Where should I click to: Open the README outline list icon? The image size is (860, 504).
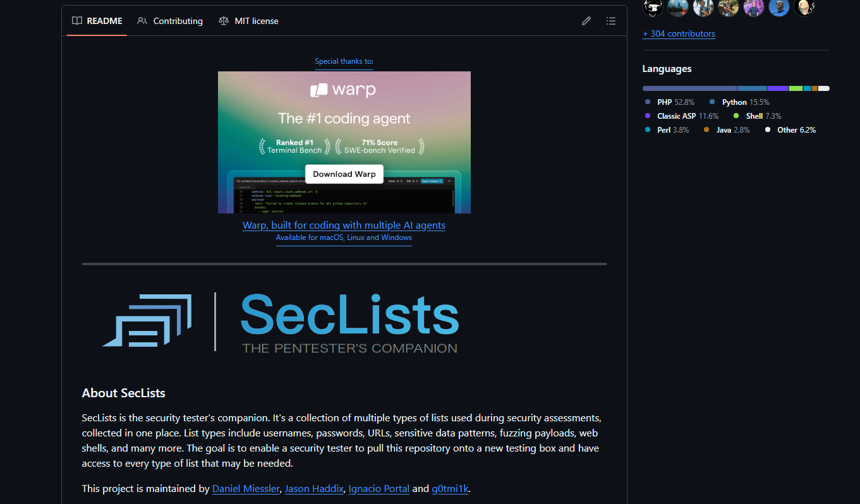click(x=611, y=21)
